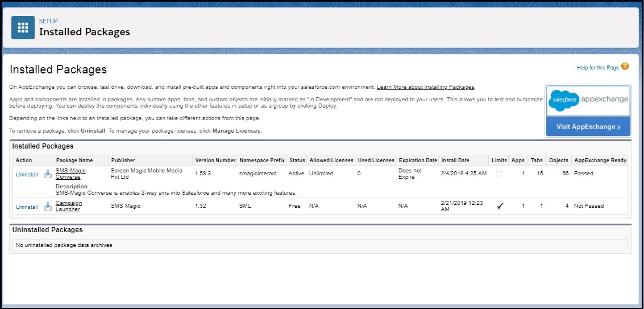Uninstall the SMS-Magic Converse package
This screenshot has height=309, width=644.
pos(27,175)
